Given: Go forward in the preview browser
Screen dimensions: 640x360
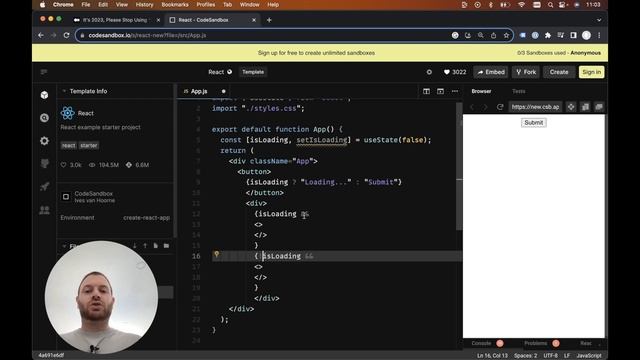Looking at the screenshot, I should [485, 107].
